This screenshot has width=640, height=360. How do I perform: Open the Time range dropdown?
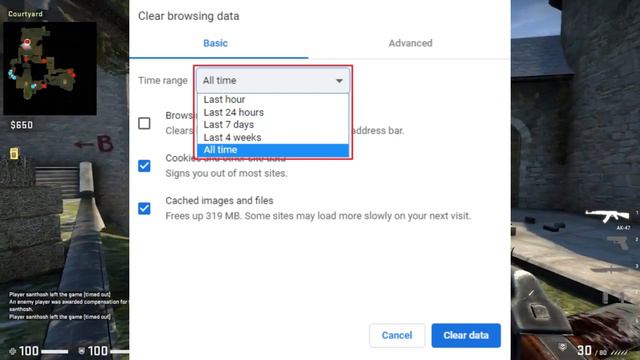pyautogui.click(x=273, y=80)
